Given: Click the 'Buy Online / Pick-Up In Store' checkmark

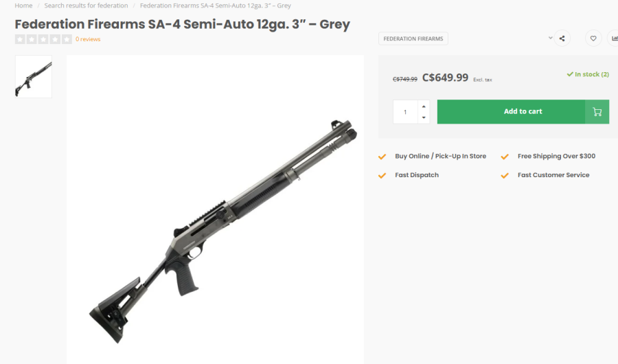Looking at the screenshot, I should pos(382,157).
